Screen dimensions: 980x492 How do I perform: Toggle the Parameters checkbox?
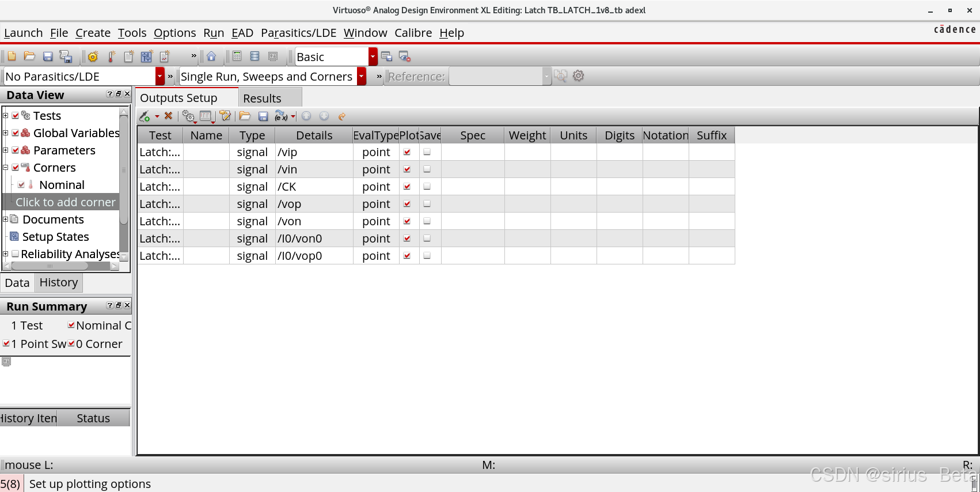[16, 150]
